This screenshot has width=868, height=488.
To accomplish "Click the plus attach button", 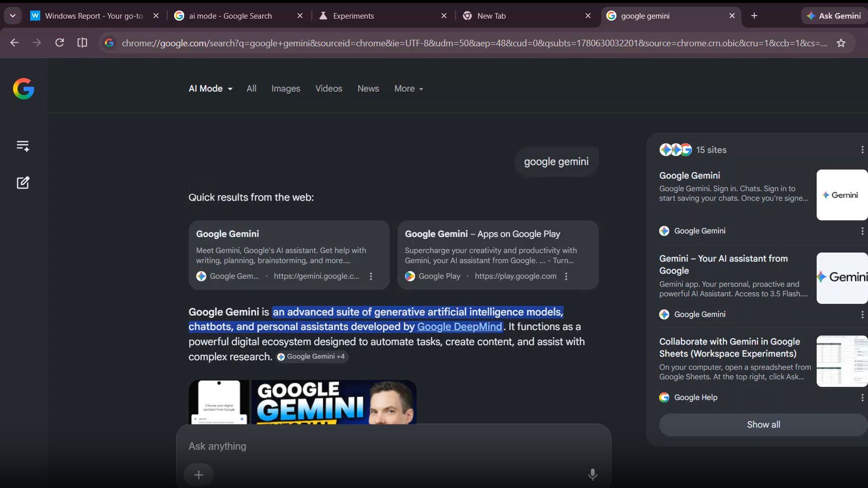I will 199,474.
